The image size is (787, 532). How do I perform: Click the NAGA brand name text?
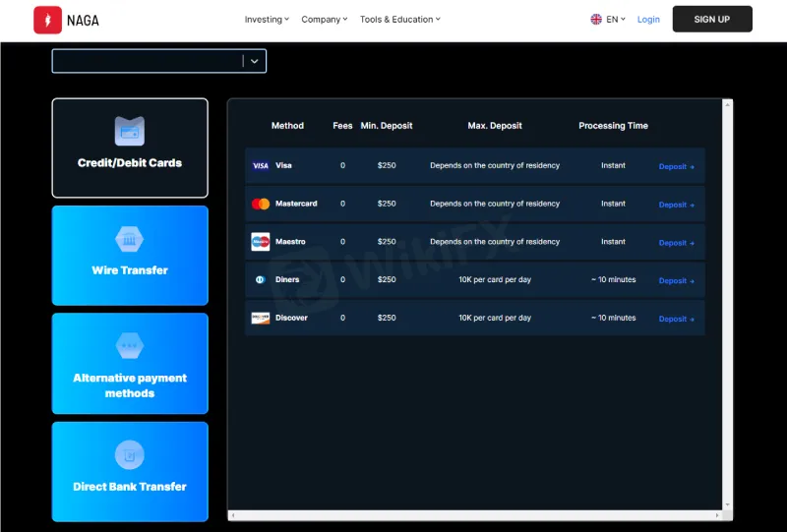coord(83,20)
